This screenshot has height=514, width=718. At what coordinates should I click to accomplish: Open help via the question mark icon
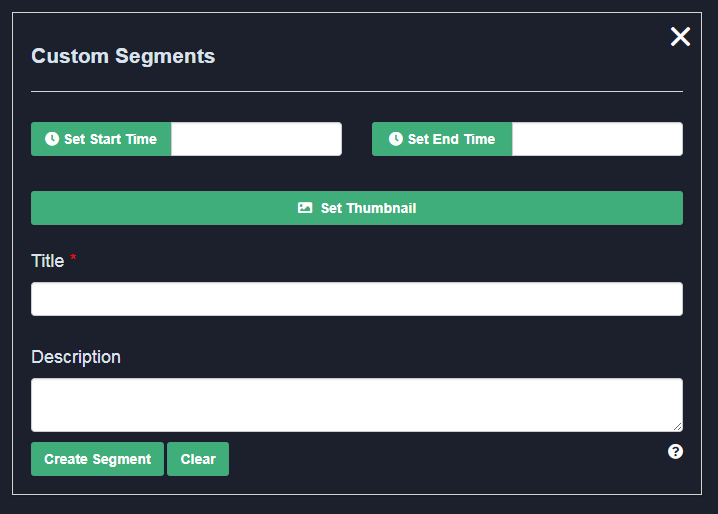[x=676, y=452]
